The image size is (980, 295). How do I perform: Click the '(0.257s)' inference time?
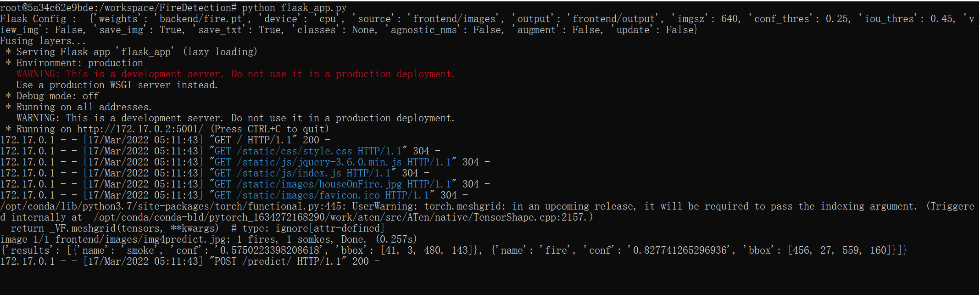click(396, 239)
